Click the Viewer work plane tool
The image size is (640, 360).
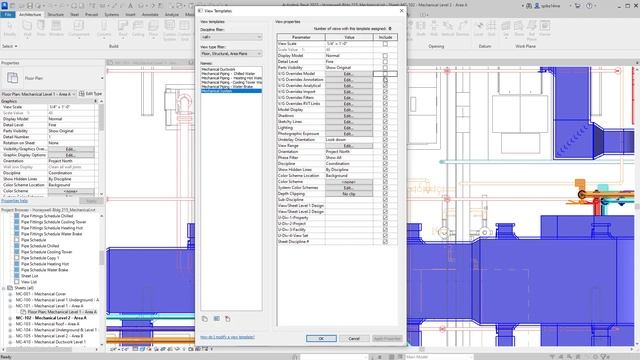545,29
